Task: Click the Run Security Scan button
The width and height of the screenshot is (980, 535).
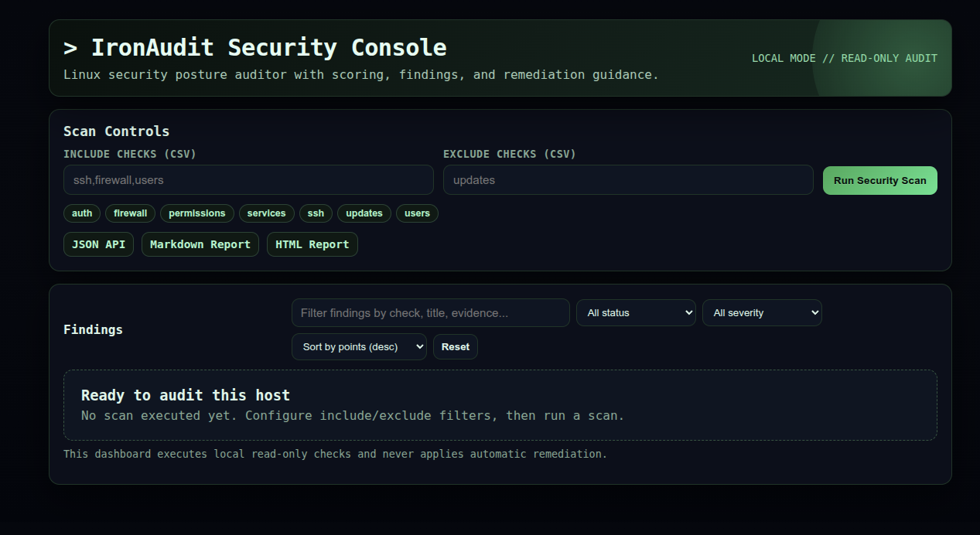Action: [x=879, y=180]
